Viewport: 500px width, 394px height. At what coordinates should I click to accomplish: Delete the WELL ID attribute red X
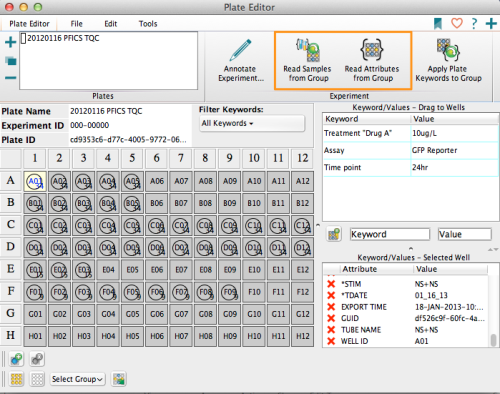click(x=331, y=341)
